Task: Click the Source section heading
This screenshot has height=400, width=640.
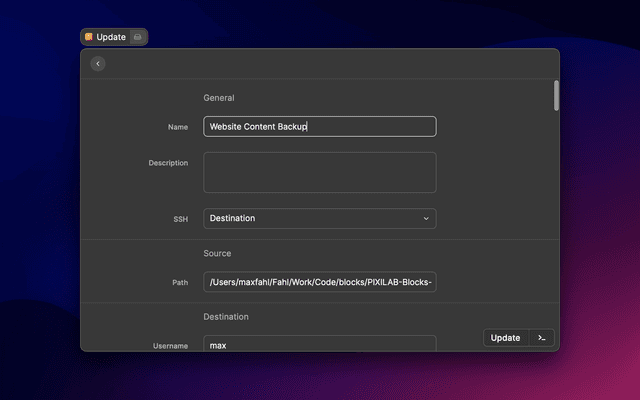Action: coord(217,254)
